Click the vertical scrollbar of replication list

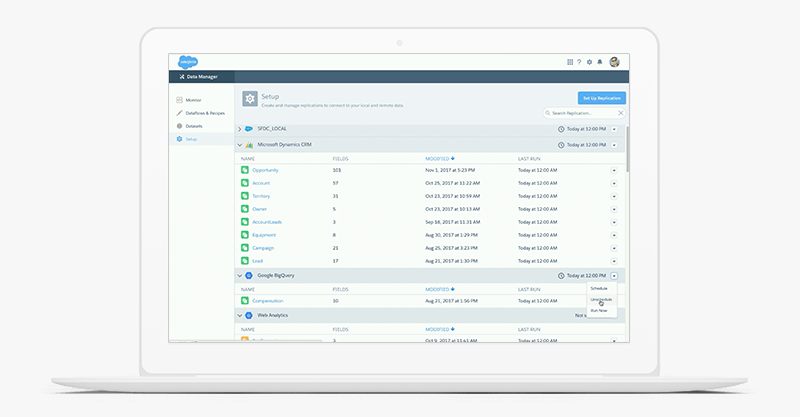(x=628, y=149)
